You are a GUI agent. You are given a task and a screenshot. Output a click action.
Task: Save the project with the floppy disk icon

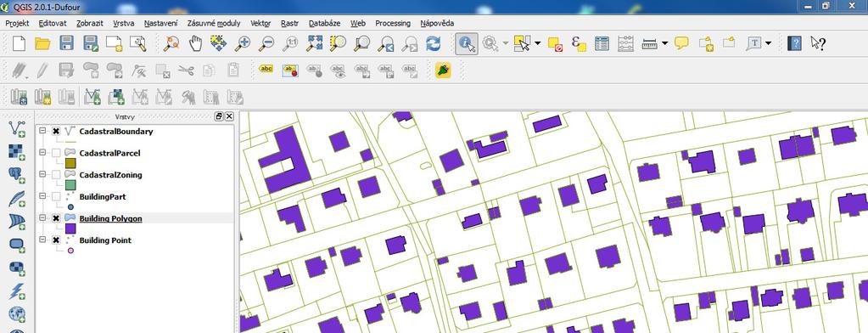[66, 43]
